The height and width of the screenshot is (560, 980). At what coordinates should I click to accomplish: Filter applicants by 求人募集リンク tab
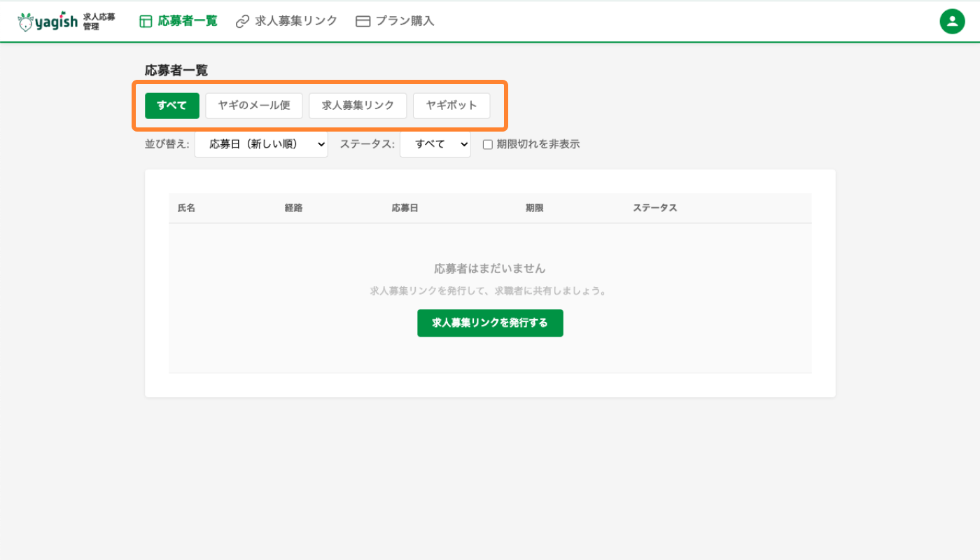pyautogui.click(x=358, y=106)
